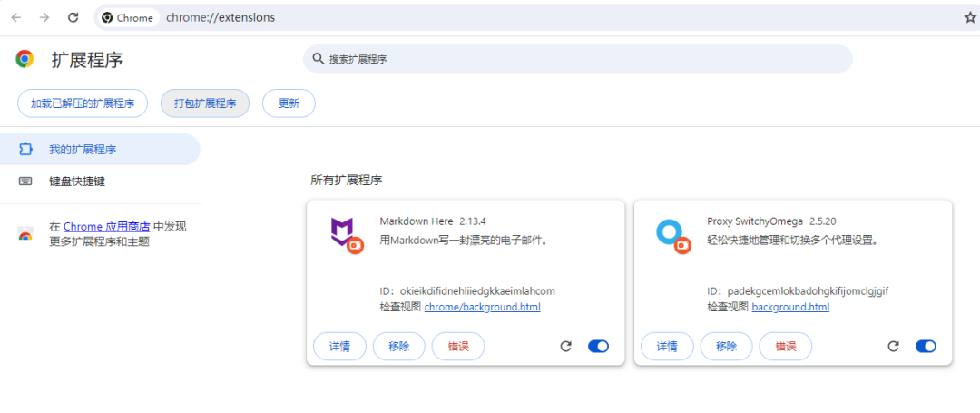Open 详情 for Proxy SwitchyOmega
This screenshot has width=980, height=413.
667,346
